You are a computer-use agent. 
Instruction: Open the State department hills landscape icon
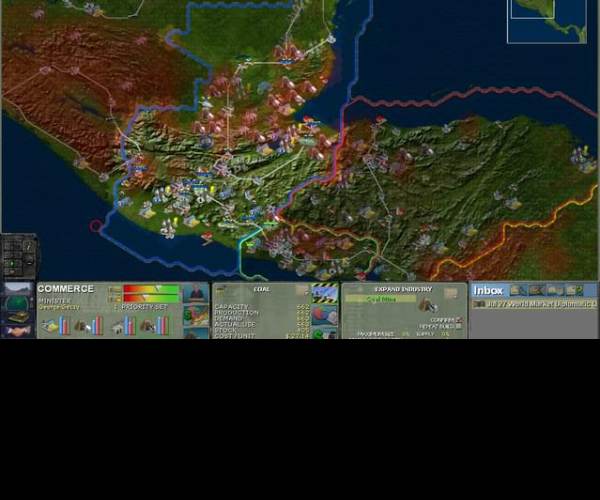[x=18, y=289]
